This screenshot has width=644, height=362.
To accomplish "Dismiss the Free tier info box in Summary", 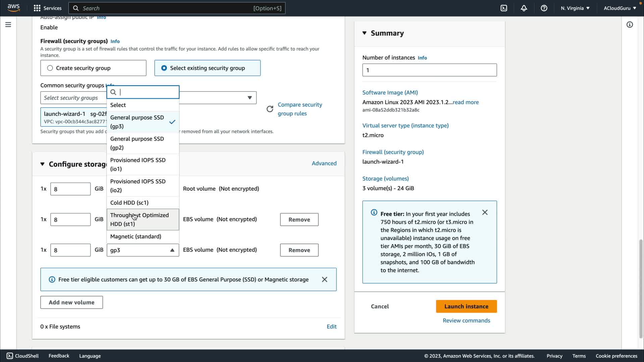I will pyautogui.click(x=485, y=213).
